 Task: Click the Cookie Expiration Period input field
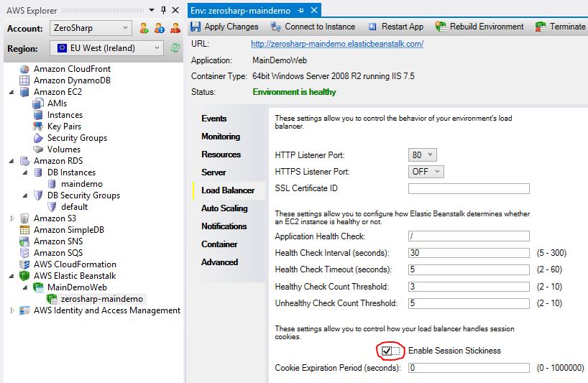(469, 368)
